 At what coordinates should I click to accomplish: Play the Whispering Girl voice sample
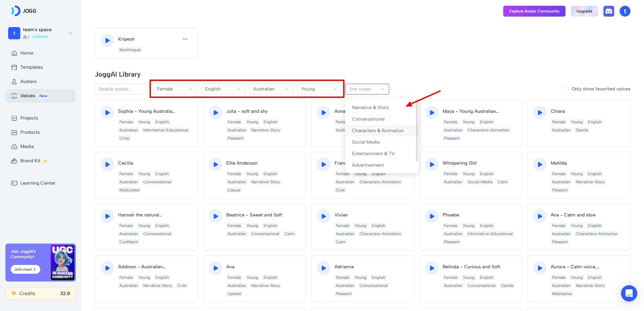[x=432, y=165]
